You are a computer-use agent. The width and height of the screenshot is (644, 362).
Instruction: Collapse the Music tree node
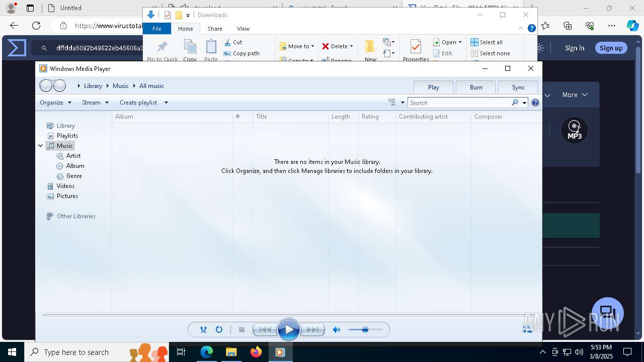41,146
